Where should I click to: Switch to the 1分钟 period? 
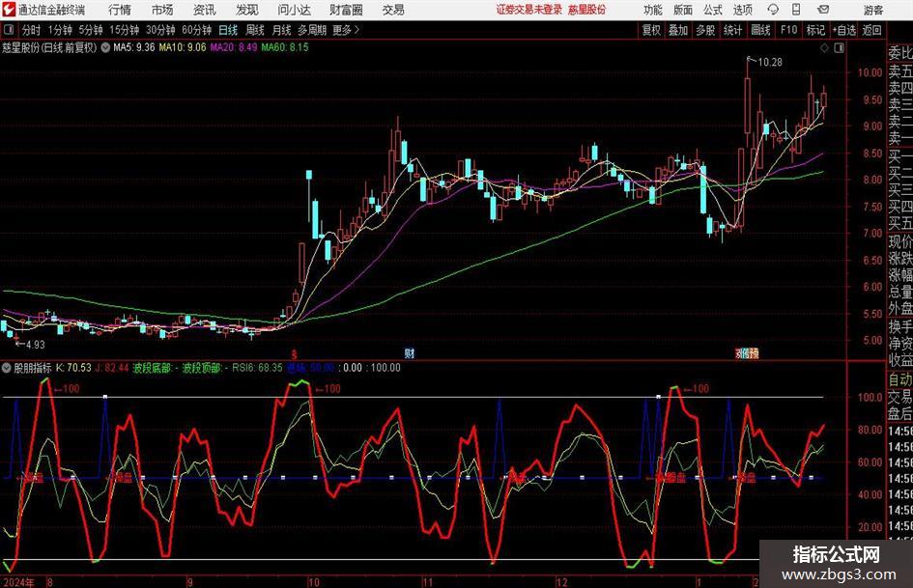pyautogui.click(x=60, y=30)
